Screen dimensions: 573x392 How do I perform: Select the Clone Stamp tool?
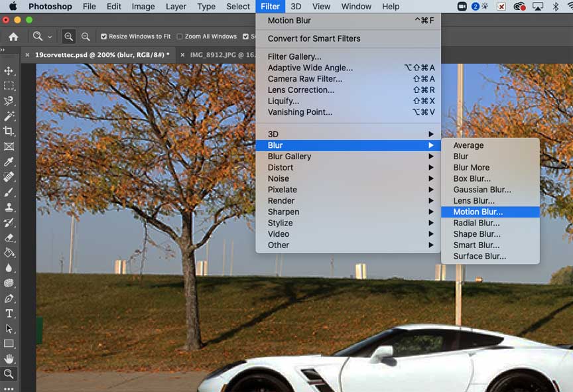[9, 207]
